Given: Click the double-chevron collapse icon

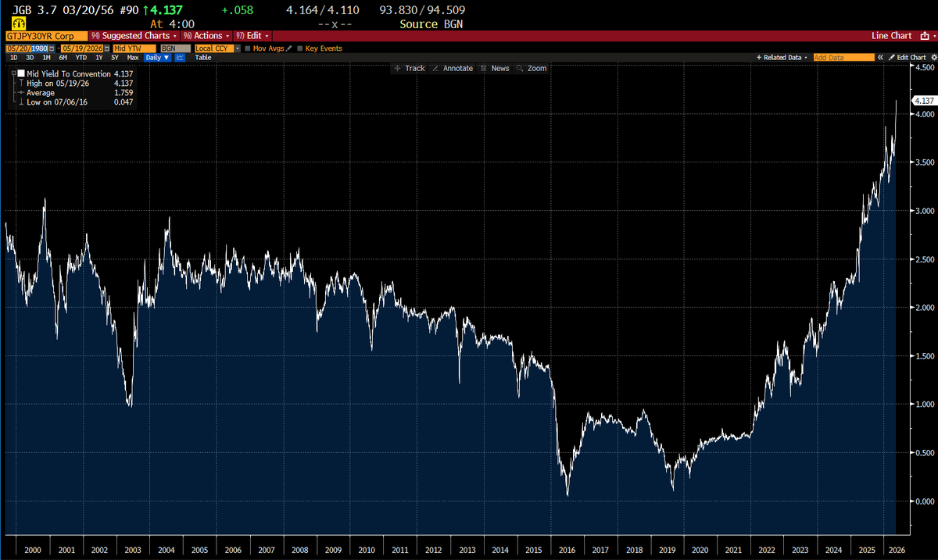Looking at the screenshot, I should pos(880,57).
